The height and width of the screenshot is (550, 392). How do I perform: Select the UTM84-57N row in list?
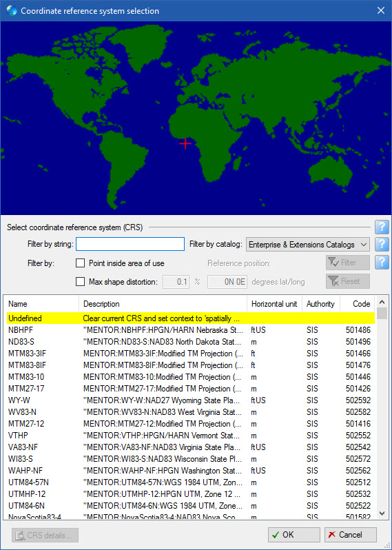(x=191, y=482)
